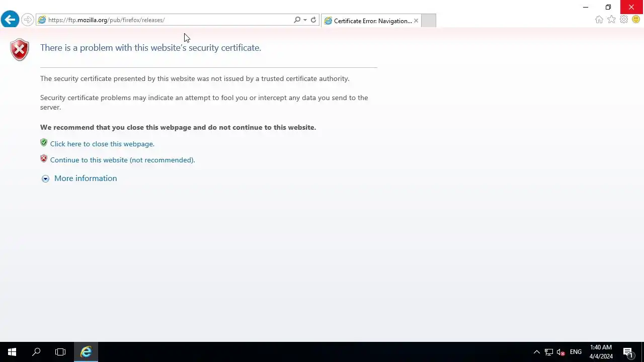
Task: Click the Internet Explorer taskbar icon
Action: tap(86, 352)
